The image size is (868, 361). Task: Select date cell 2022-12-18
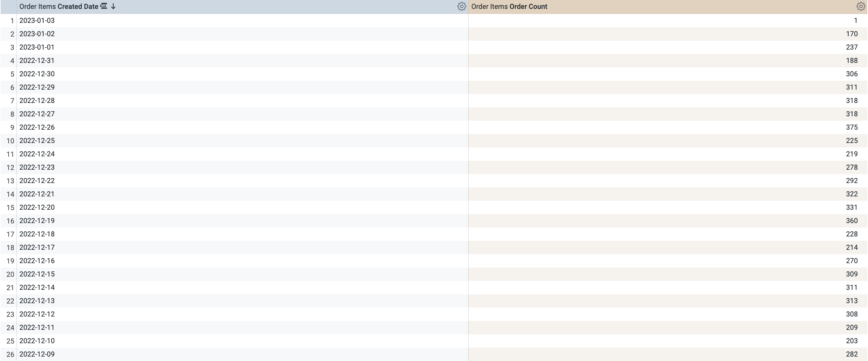tap(37, 234)
